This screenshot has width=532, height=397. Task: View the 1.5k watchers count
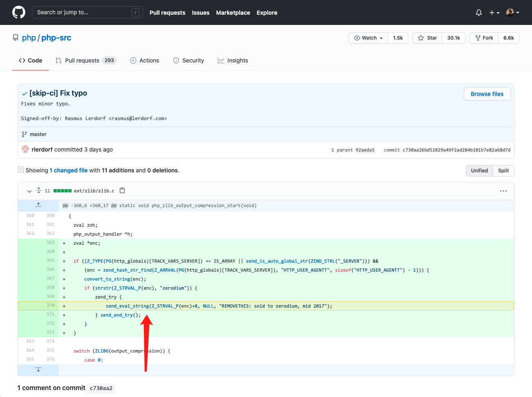pyautogui.click(x=398, y=38)
